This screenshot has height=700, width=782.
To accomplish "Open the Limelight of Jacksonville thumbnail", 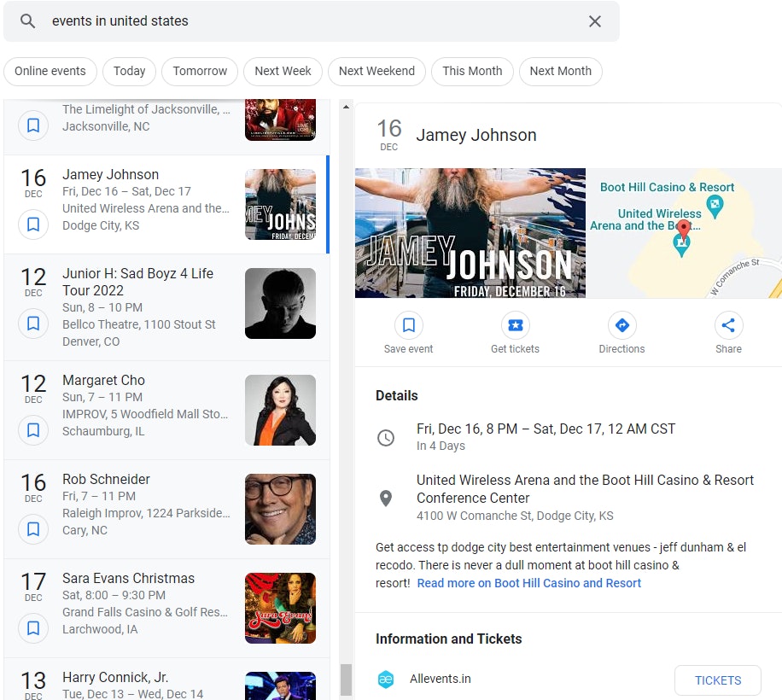I will 280,120.
